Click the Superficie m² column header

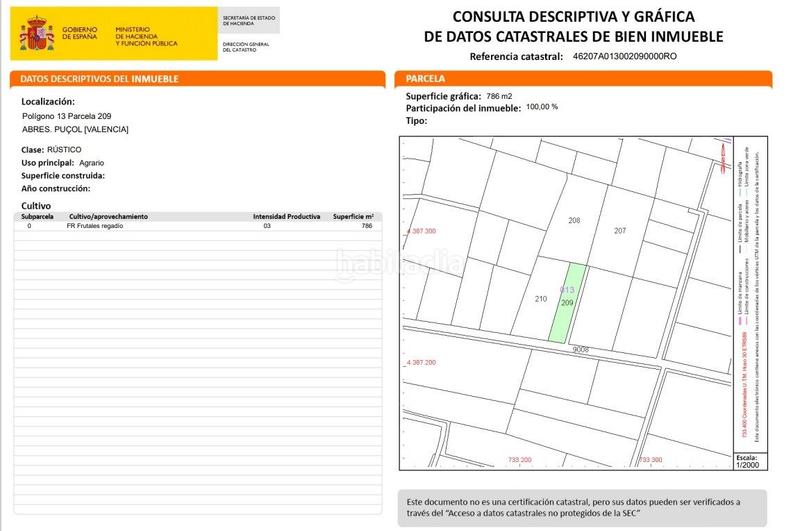[x=353, y=216]
